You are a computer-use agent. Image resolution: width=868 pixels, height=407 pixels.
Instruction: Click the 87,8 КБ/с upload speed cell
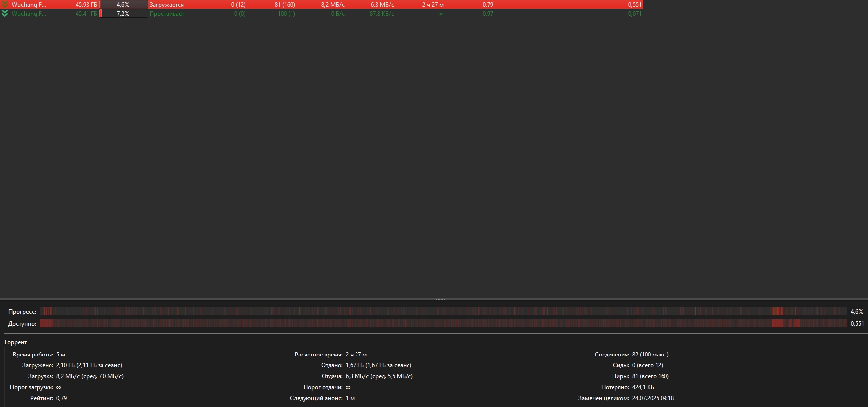coord(382,14)
